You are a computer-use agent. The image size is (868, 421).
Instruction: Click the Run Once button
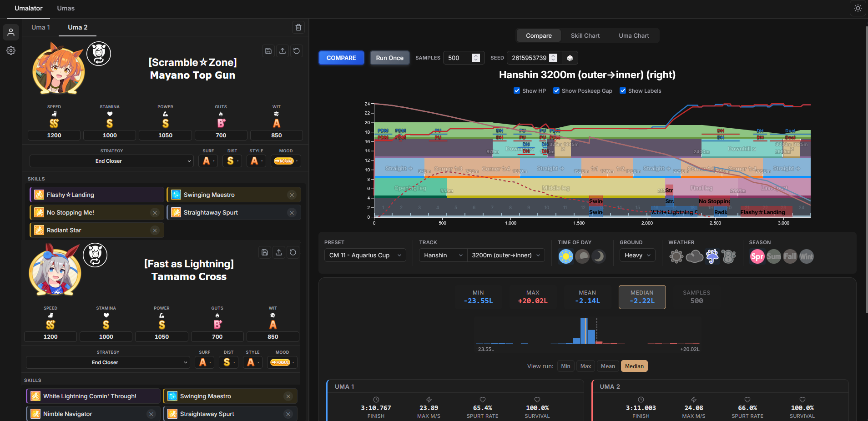[390, 58]
